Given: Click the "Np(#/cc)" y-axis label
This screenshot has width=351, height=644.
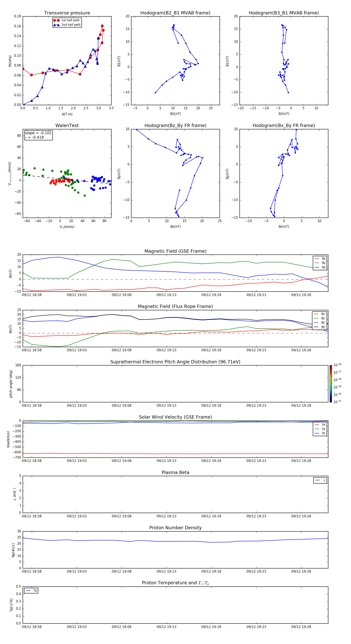Looking at the screenshot, I should click(x=13, y=550).
